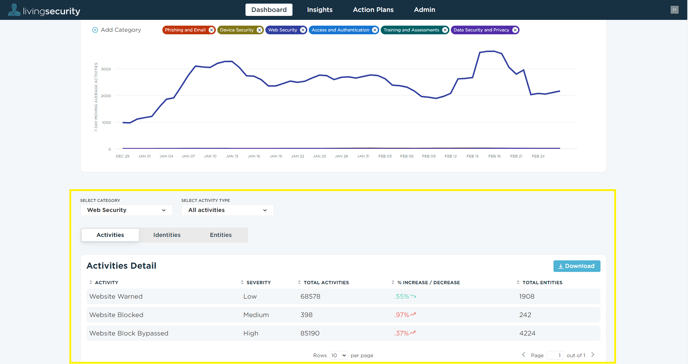Click the Add Category plus icon
Viewport: 688px width, 364px height.
pos(95,30)
